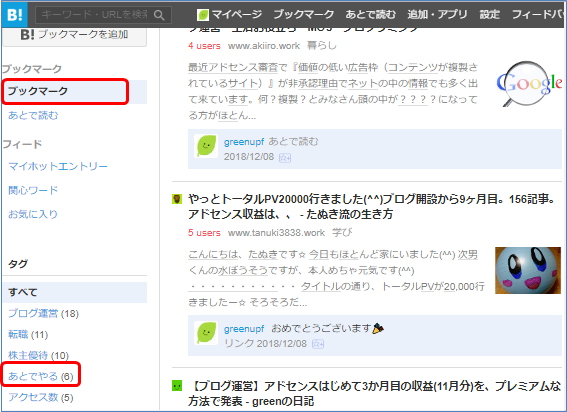This screenshot has height=412, width=567.
Task: Open あとで読む in top navigation
Action: pos(371,14)
